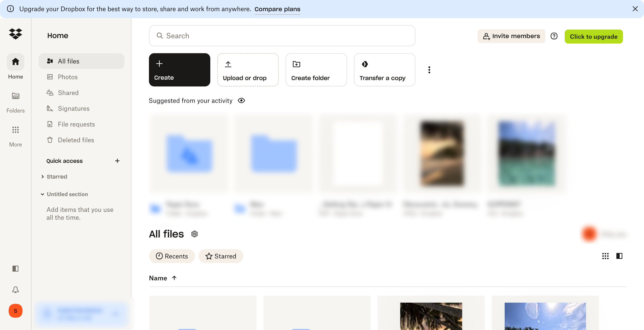Open more actions three-dot menu
The image size is (644, 330).
coord(429,70)
